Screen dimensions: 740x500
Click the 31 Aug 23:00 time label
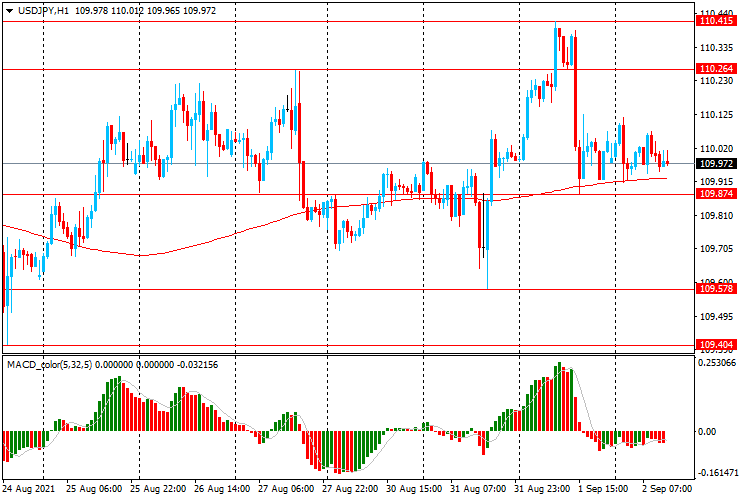(x=542, y=489)
